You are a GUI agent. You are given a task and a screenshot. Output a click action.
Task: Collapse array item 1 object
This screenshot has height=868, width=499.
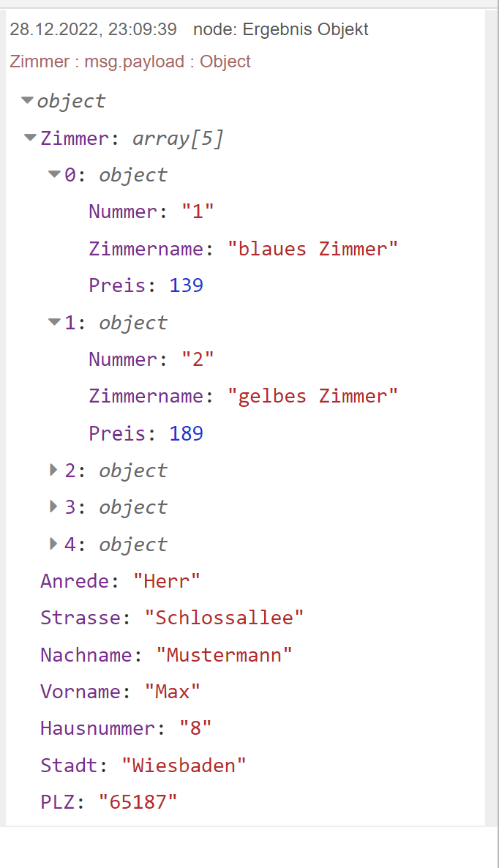click(x=54, y=322)
